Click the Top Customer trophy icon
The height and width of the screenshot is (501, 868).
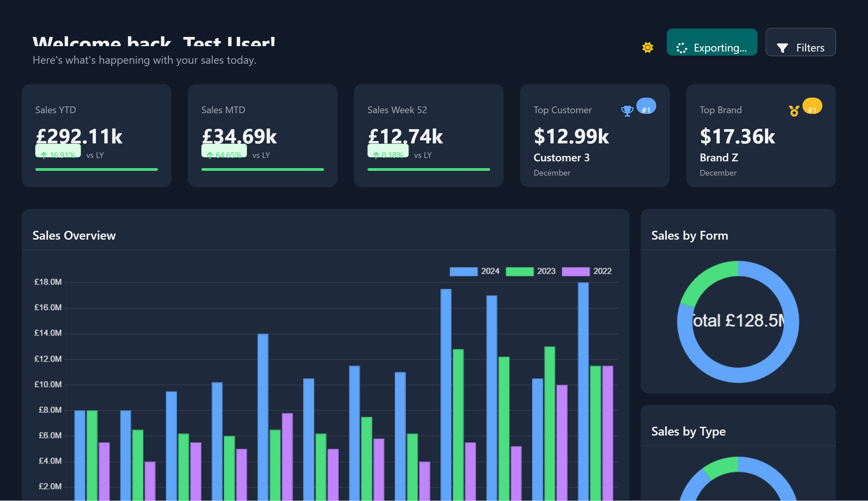click(627, 111)
